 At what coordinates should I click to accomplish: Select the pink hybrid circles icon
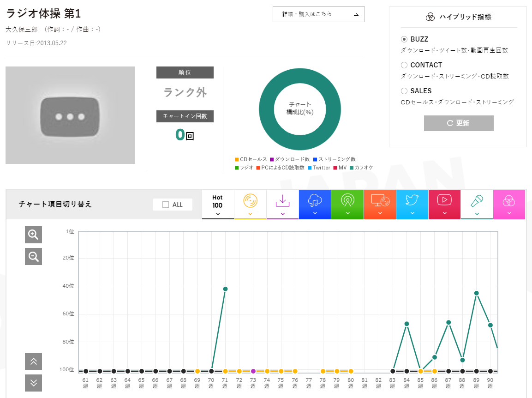pyautogui.click(x=509, y=201)
